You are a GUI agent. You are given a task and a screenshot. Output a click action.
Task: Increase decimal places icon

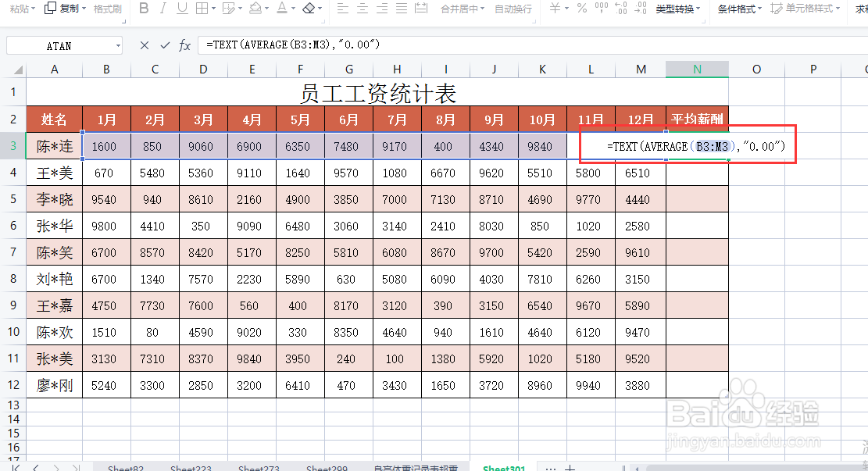click(621, 8)
